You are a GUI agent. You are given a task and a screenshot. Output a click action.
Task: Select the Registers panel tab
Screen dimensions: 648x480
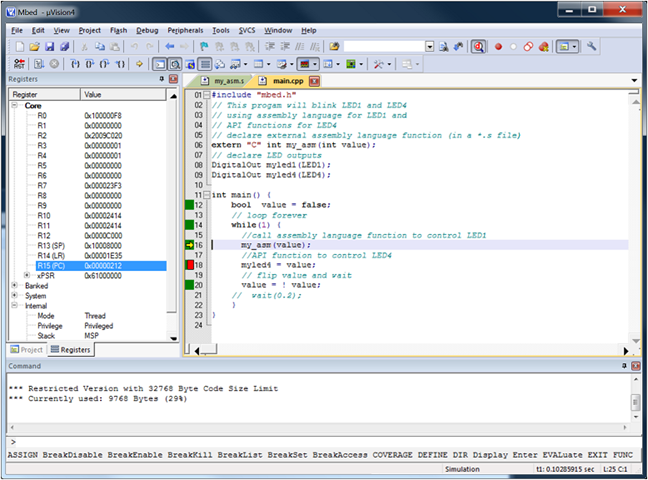[x=70, y=350]
